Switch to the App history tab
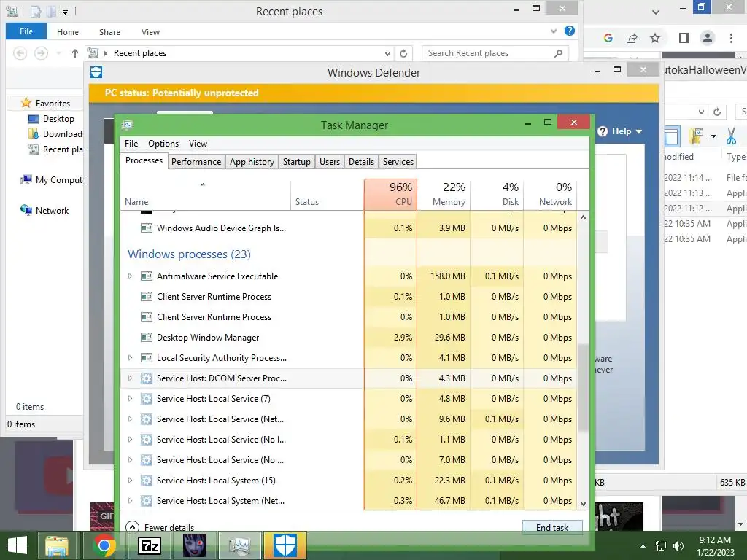The image size is (747, 560). (252, 162)
